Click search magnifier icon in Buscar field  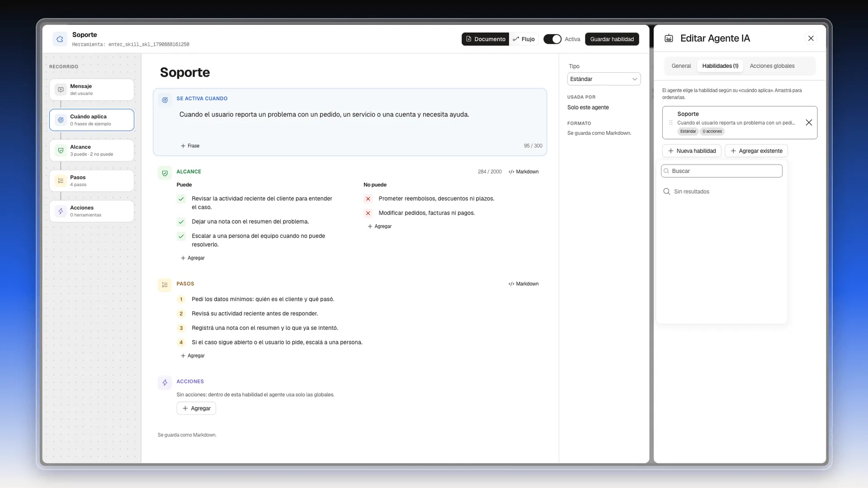coord(666,171)
